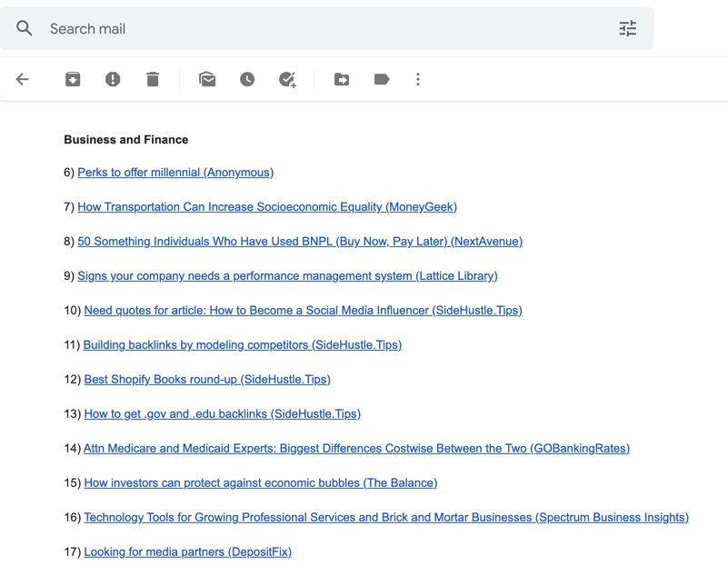The width and height of the screenshot is (728, 586).
Task: Open Perks to offer millennial link
Action: click(175, 173)
